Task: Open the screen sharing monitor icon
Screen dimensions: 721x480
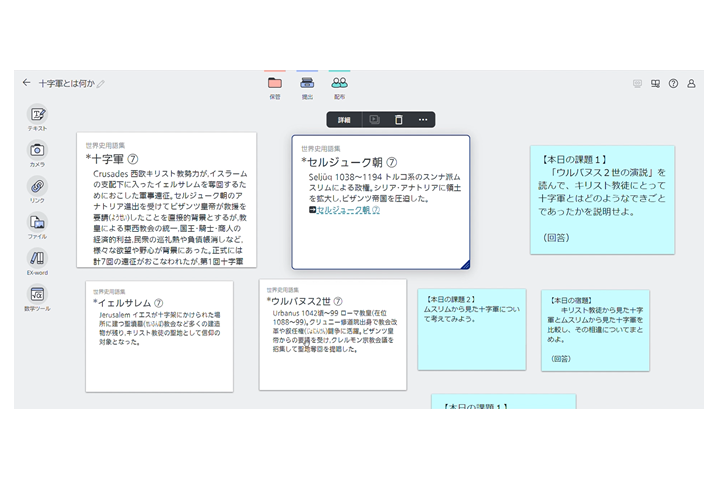Action: click(x=655, y=84)
